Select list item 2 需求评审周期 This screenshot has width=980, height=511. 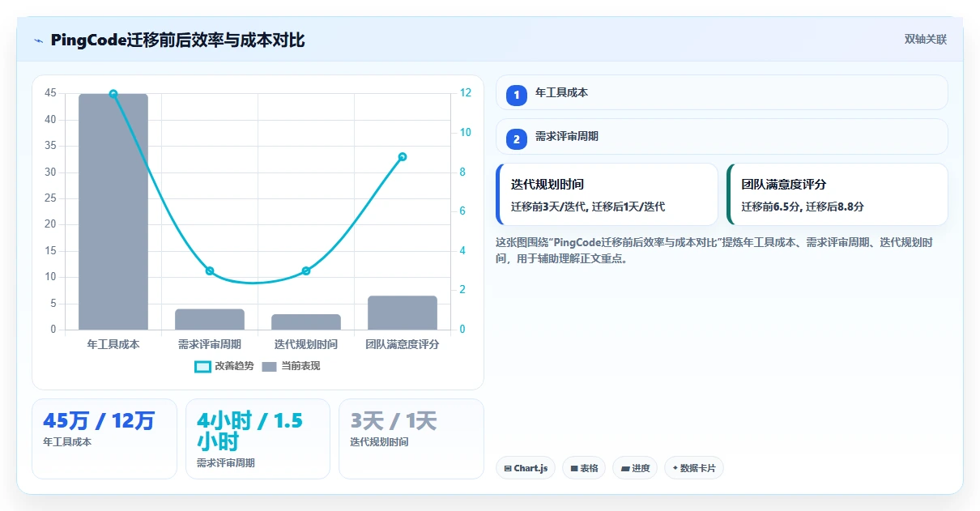(722, 136)
